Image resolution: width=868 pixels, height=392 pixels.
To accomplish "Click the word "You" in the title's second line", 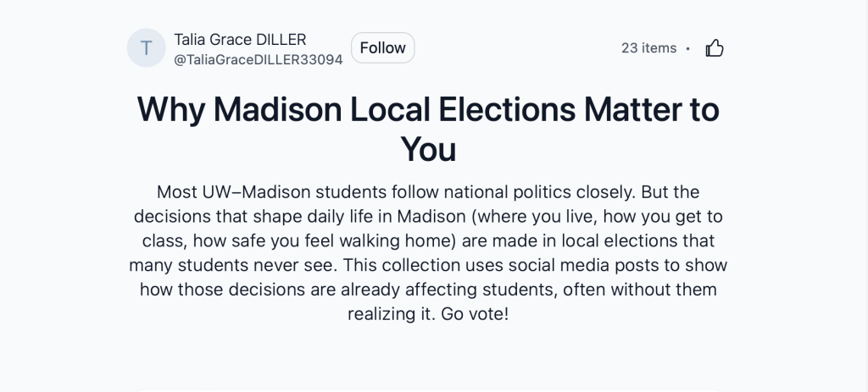I will pyautogui.click(x=428, y=150).
